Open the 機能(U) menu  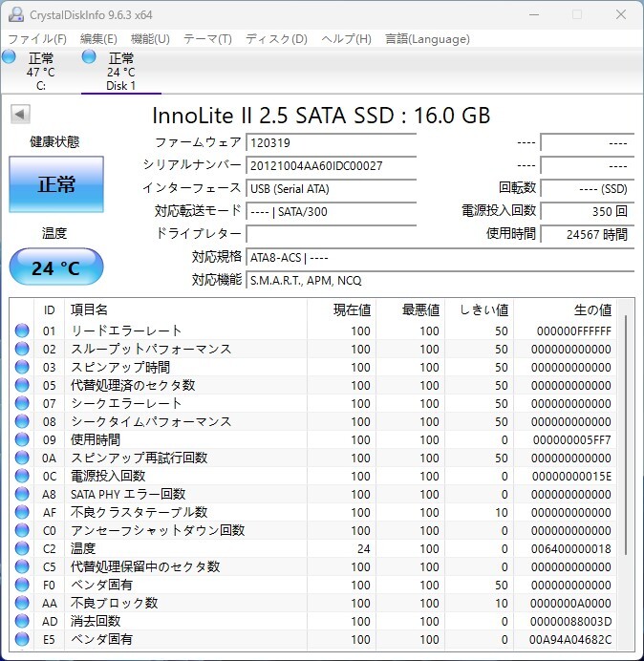coord(150,39)
